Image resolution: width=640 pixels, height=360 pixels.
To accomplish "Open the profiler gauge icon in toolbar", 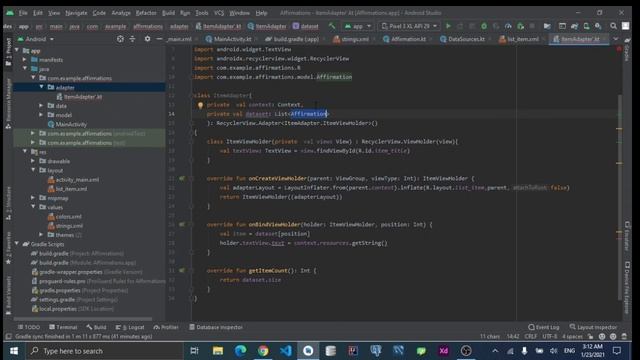I will [x=508, y=26].
